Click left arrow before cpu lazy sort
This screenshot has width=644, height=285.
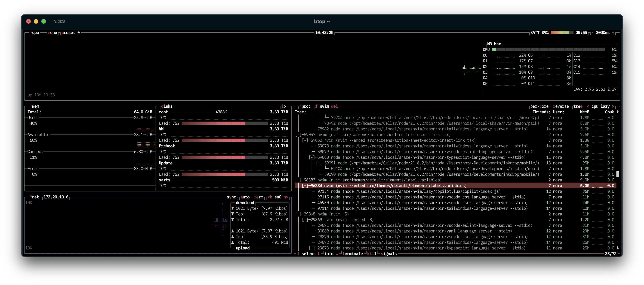[x=588, y=106]
